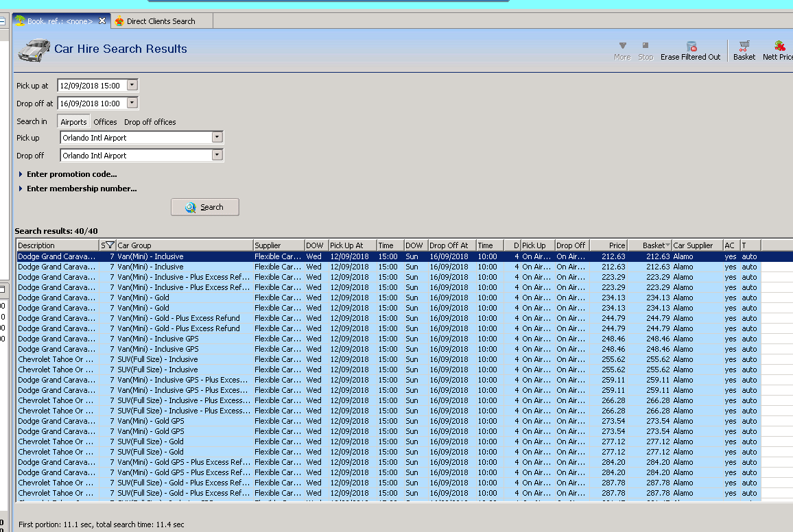Open the Pick up at date dropdown
This screenshot has width=793, height=532.
(132, 86)
